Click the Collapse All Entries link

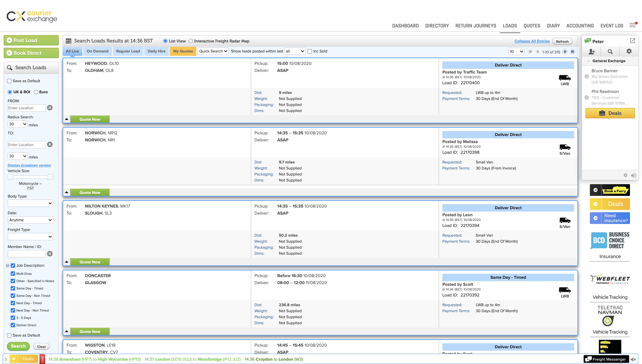(532, 41)
